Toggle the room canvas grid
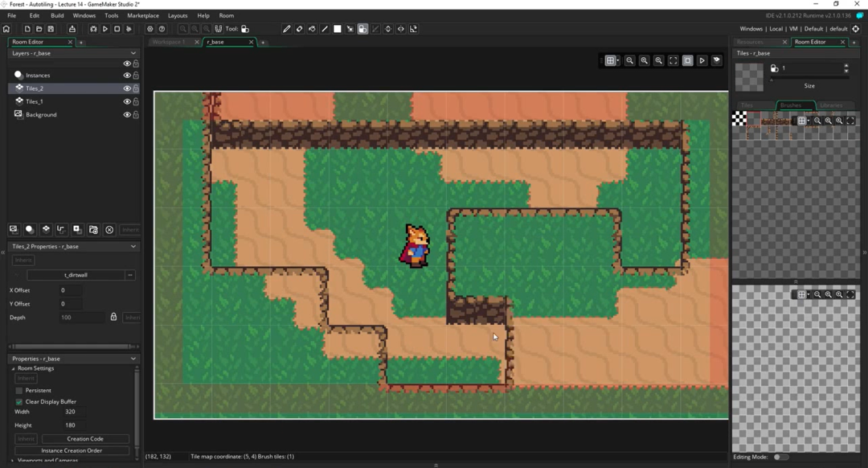868x468 pixels. [609, 60]
